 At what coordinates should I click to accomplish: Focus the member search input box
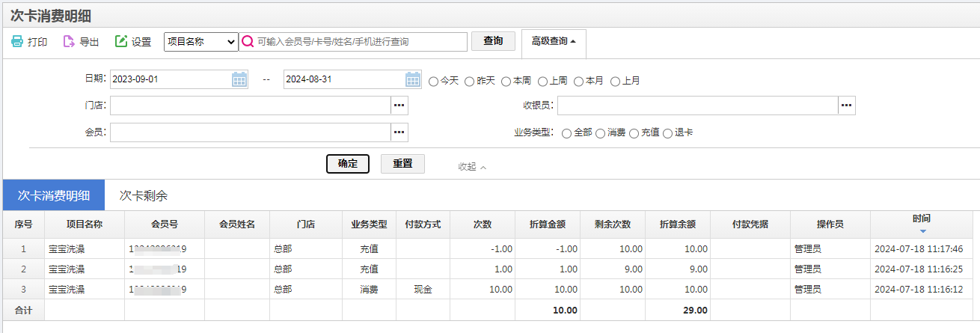click(x=353, y=42)
